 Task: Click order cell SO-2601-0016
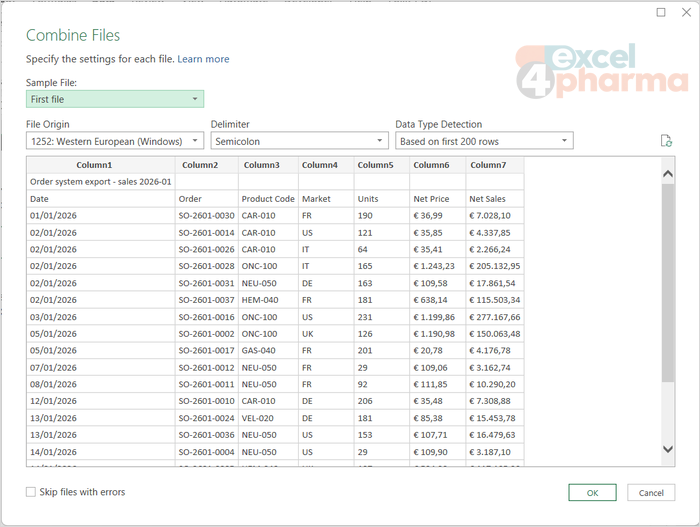point(207,317)
